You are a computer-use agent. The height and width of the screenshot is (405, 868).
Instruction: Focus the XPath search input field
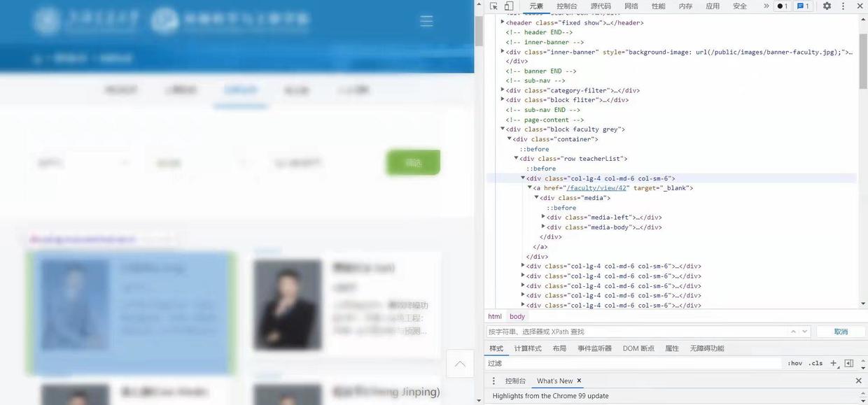click(637, 332)
